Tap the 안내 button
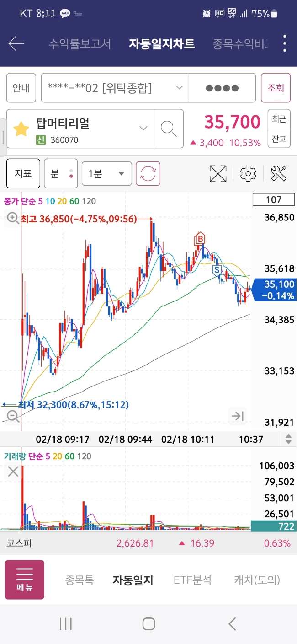The height and width of the screenshot is (644, 297). [21, 88]
